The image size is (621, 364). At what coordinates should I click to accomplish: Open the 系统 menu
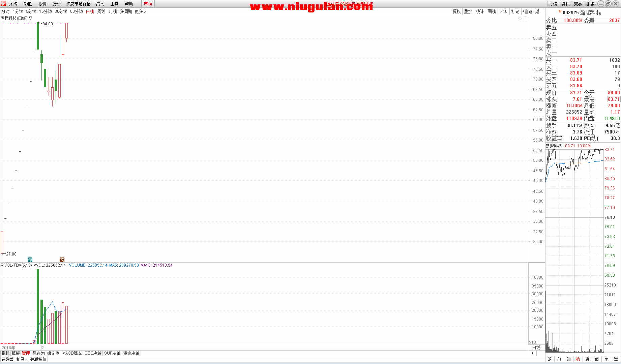13,4
